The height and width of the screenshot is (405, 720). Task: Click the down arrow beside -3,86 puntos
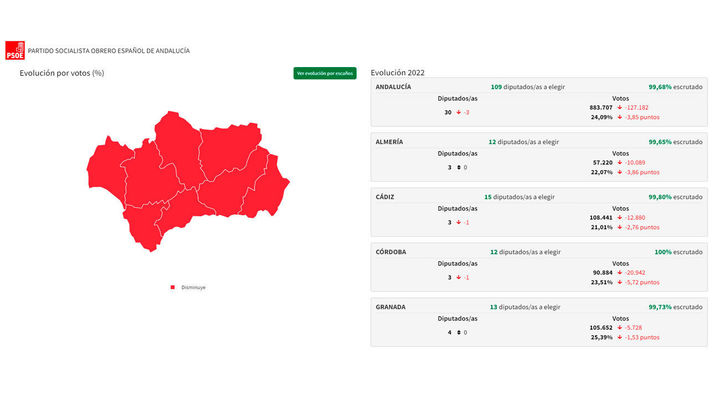point(619,172)
